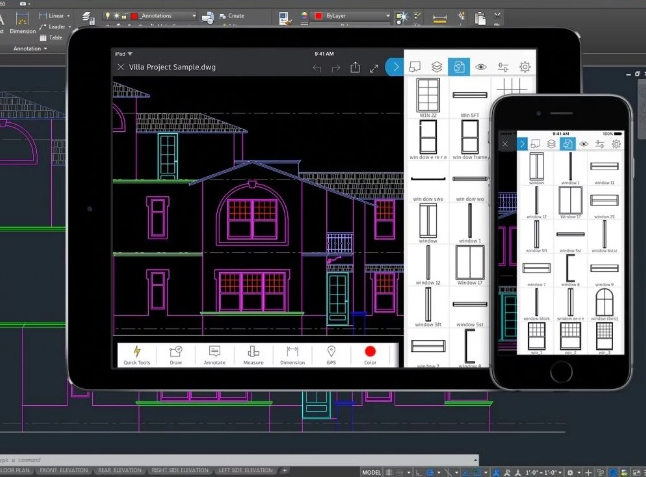646x477 pixels.
Task: Toggle the eye view icon on iPad panel
Action: click(481, 67)
